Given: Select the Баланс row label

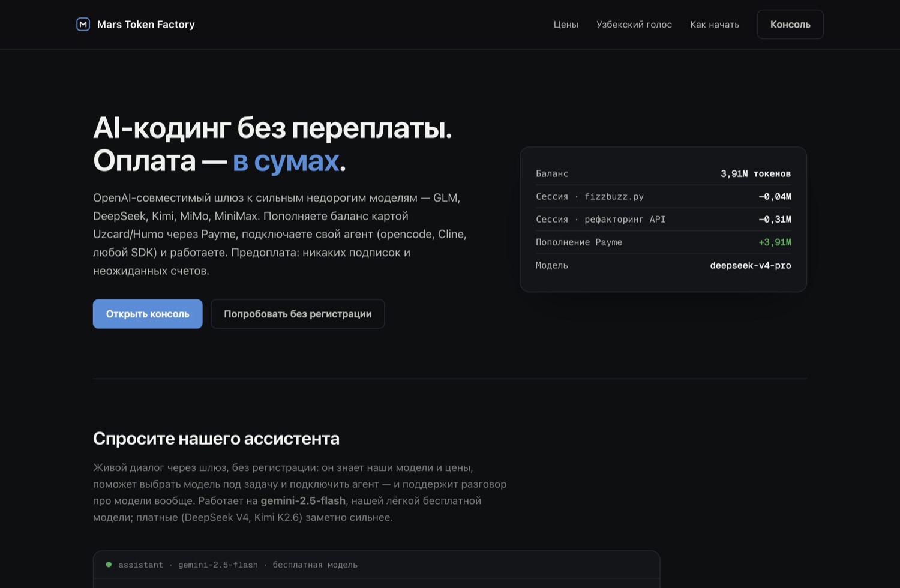Looking at the screenshot, I should (x=552, y=173).
